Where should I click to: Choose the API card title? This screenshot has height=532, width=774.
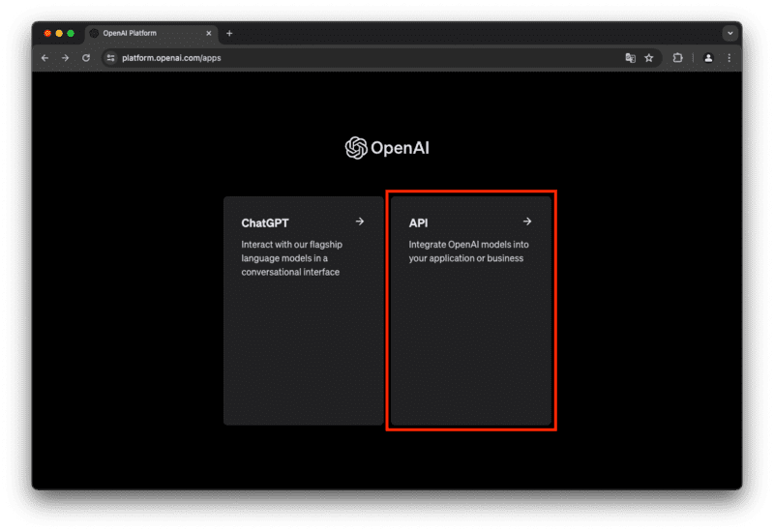tap(418, 223)
